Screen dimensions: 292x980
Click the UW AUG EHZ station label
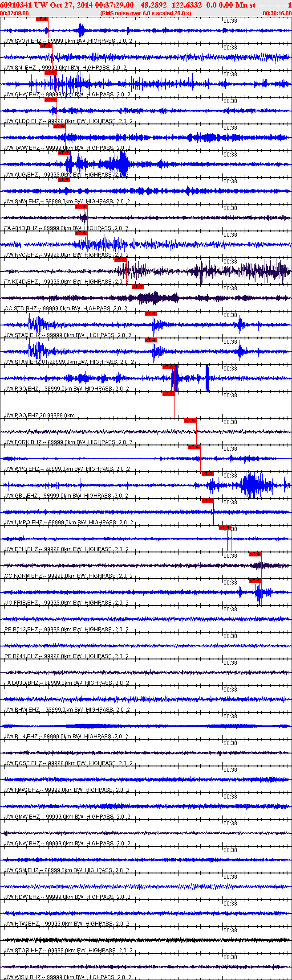[66, 175]
